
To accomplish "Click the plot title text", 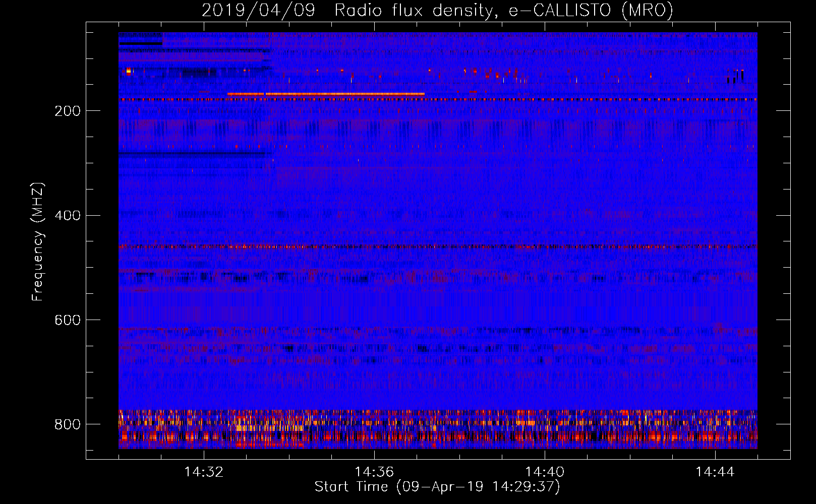I will (437, 10).
